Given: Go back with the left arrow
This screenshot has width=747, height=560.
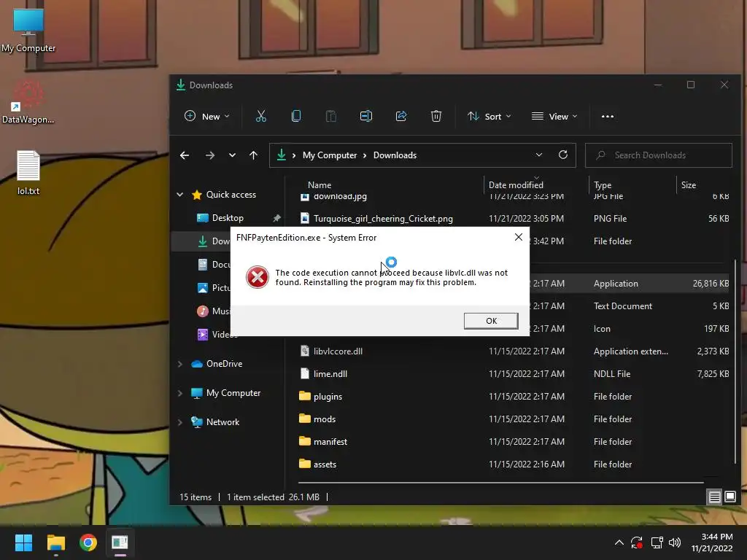Looking at the screenshot, I should tap(185, 155).
